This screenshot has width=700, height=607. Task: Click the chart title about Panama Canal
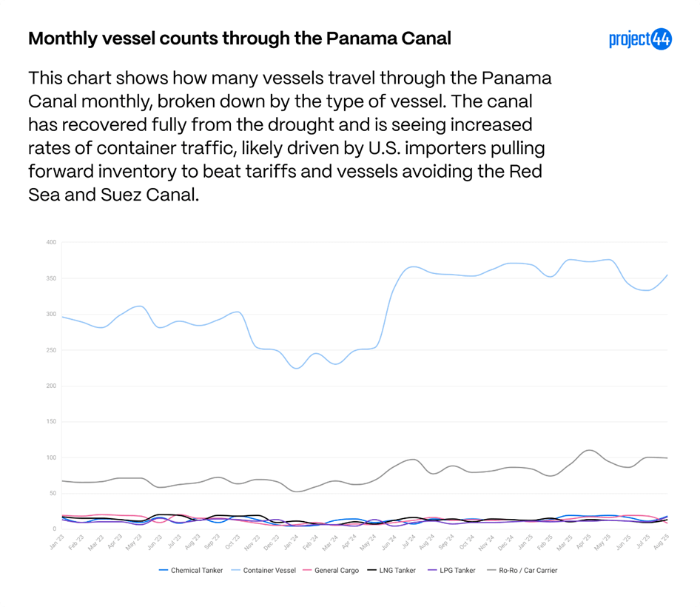coord(239,38)
